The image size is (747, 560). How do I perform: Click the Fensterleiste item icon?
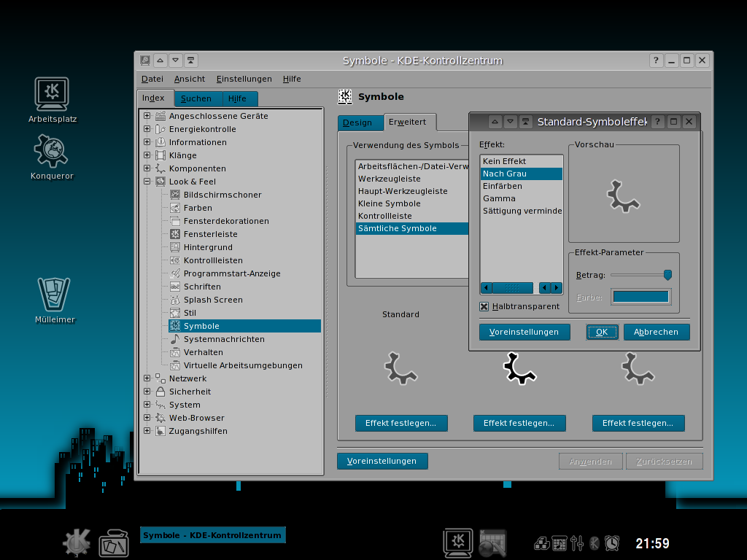coord(175,234)
